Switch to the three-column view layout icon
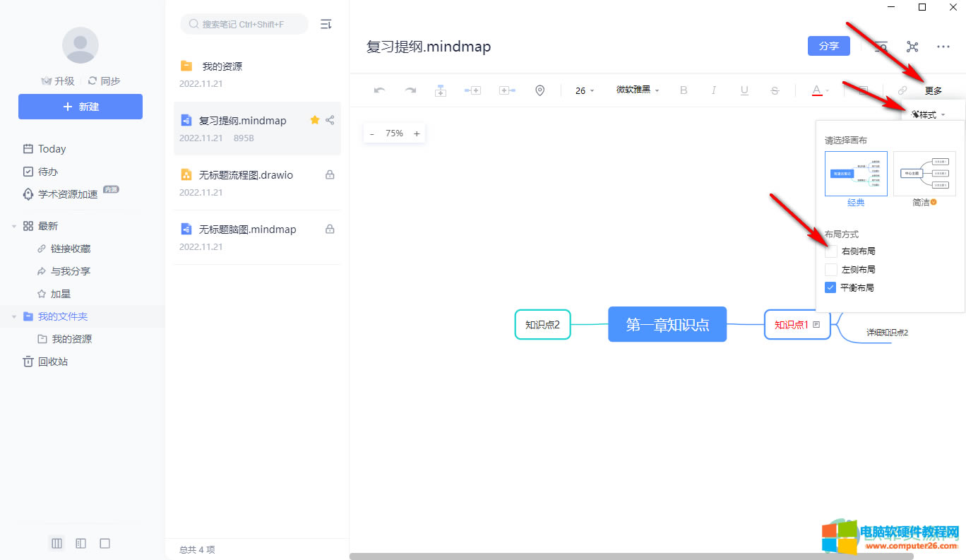The width and height of the screenshot is (966, 560). (57, 543)
